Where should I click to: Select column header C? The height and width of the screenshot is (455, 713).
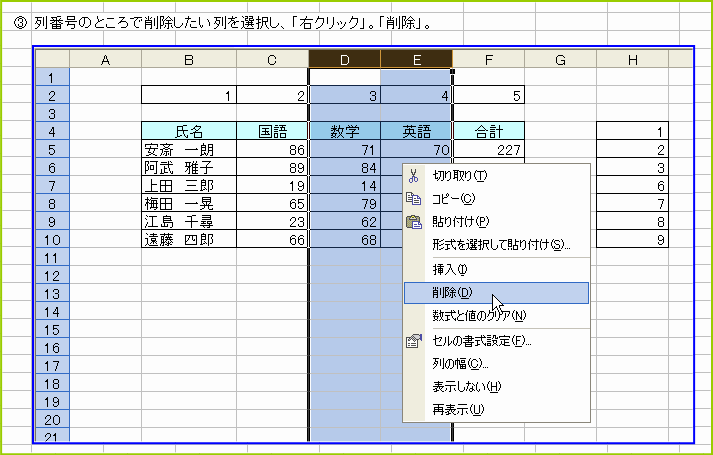tap(272, 60)
